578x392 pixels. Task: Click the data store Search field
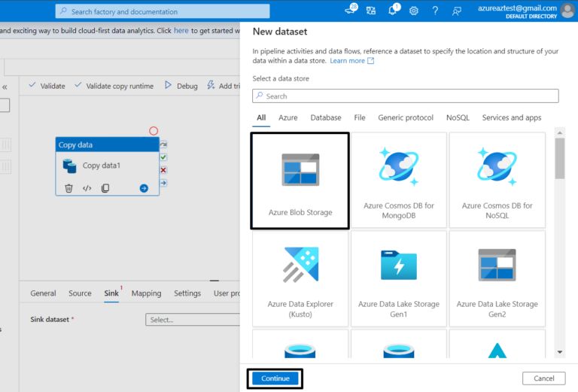click(x=406, y=96)
